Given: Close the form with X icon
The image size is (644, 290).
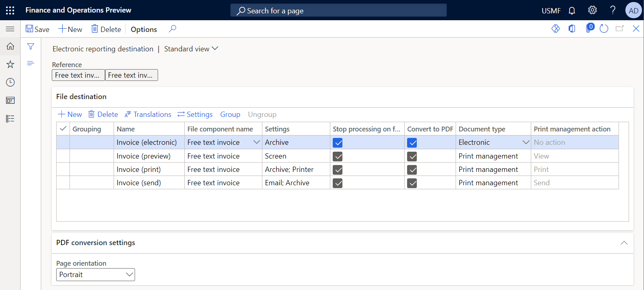Looking at the screenshot, I should (x=636, y=29).
